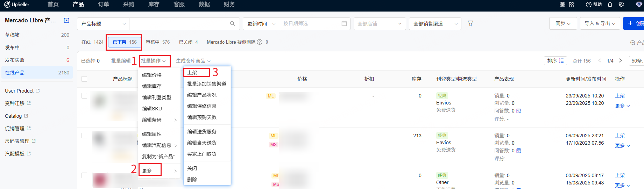Click the 排序 sort button
Image resolution: width=644 pixels, height=189 pixels.
555,61
